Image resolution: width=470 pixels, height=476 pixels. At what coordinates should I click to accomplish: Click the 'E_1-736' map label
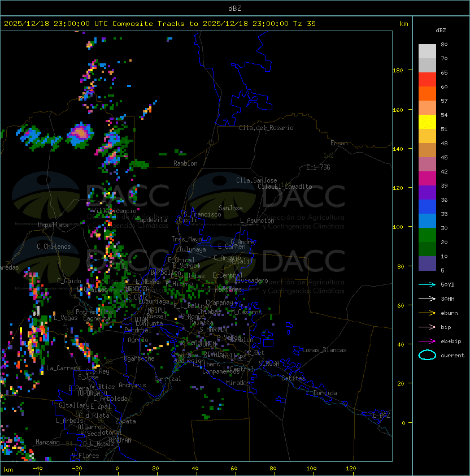318,167
